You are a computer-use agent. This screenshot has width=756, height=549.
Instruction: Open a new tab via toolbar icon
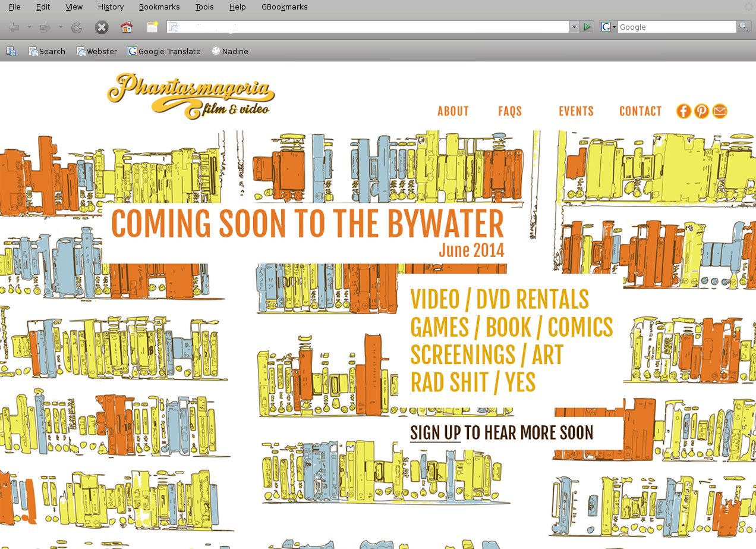[153, 27]
